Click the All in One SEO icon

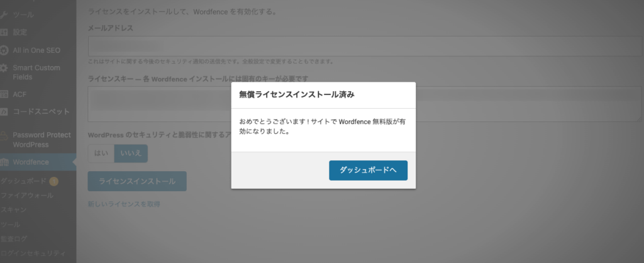4,50
